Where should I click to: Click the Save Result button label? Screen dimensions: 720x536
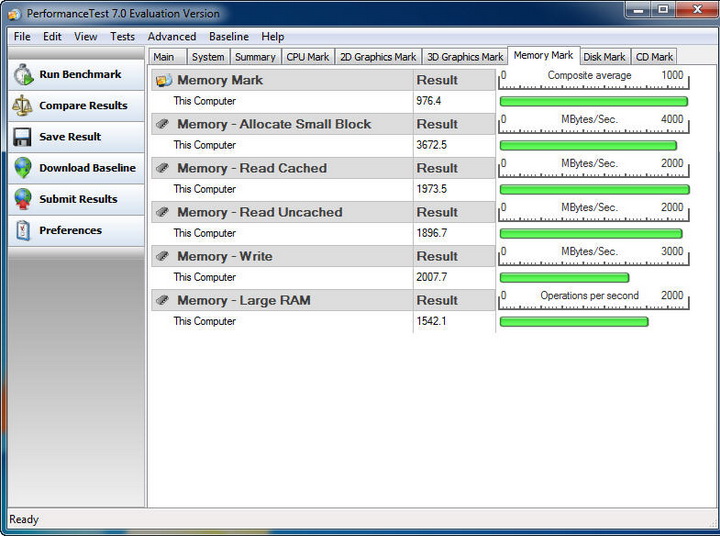coord(70,137)
